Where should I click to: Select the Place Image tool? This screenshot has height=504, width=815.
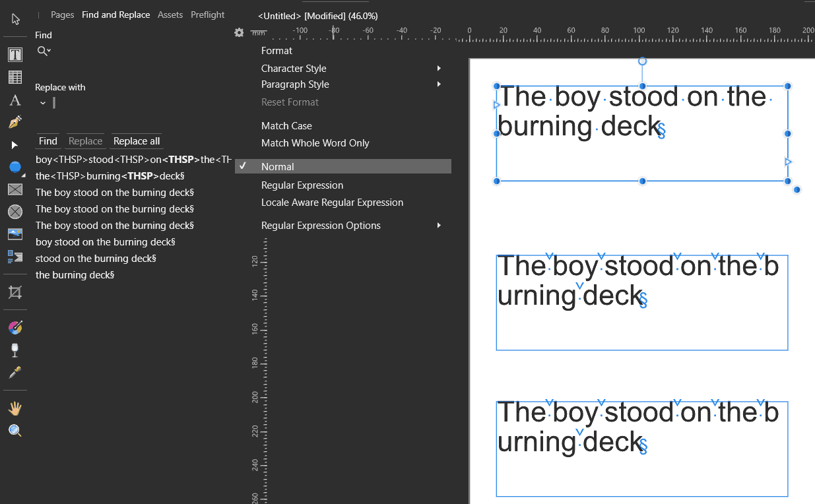pos(15,234)
